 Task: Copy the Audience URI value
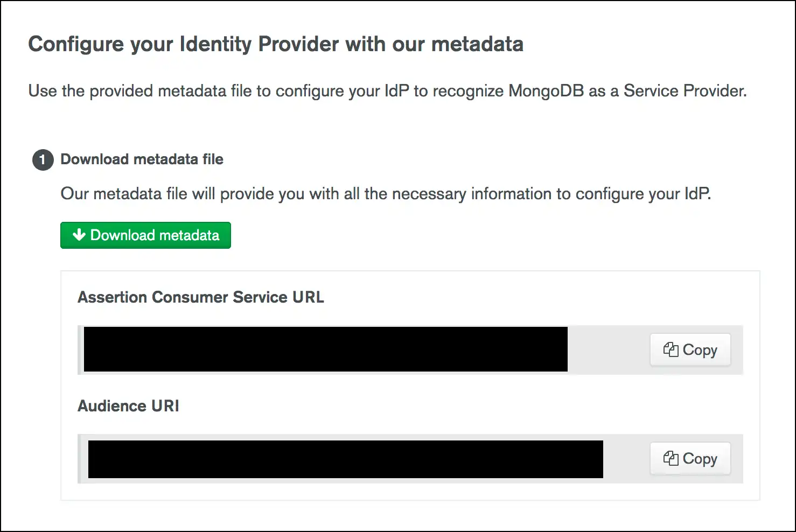[690, 458]
